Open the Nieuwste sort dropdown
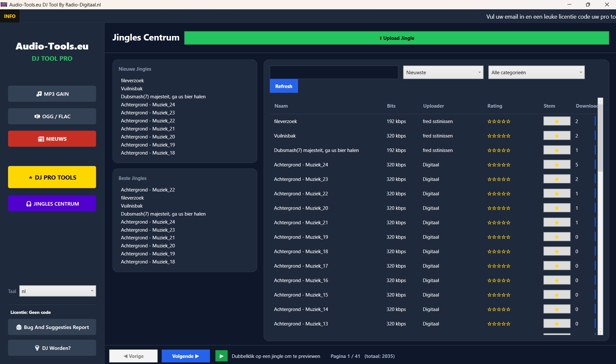The width and height of the screenshot is (616, 364). tap(443, 72)
